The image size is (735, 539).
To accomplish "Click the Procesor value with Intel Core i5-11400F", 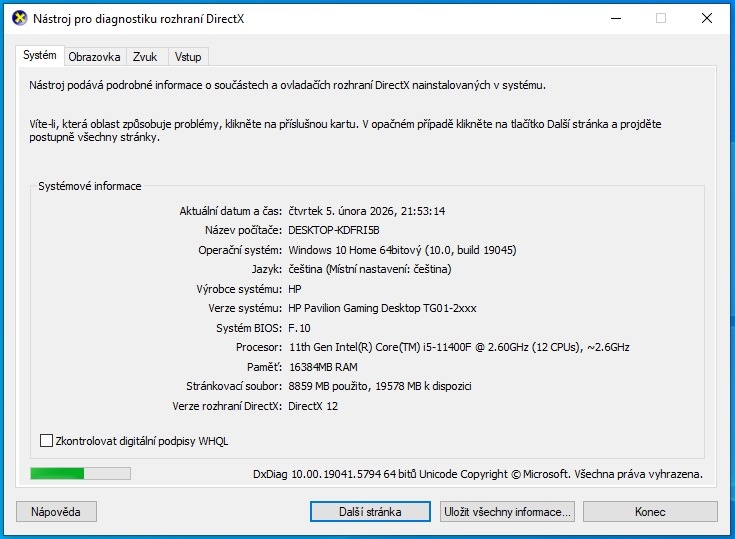I will (458, 347).
